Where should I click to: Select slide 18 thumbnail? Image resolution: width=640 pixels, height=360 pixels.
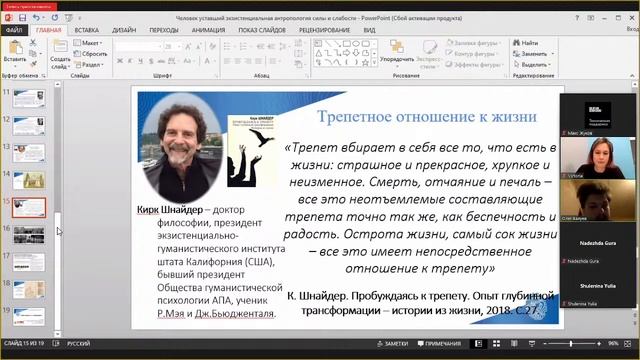(29, 289)
